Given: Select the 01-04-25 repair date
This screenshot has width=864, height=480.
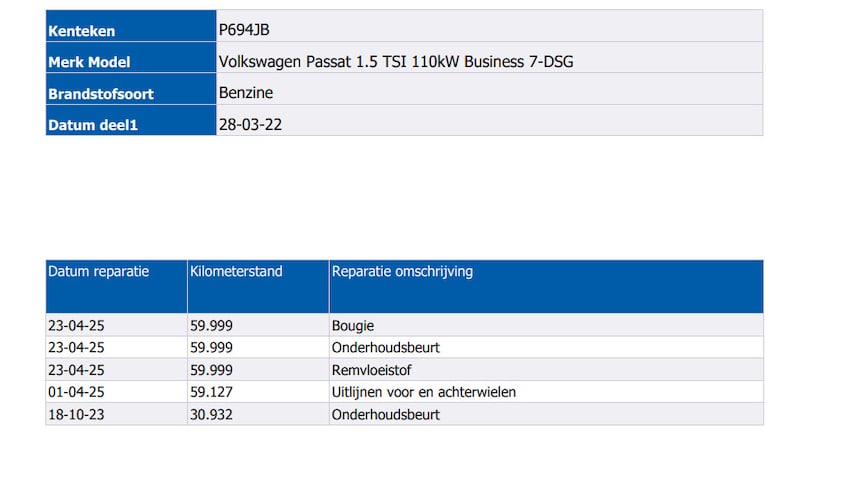Looking at the screenshot, I should pyautogui.click(x=77, y=392).
